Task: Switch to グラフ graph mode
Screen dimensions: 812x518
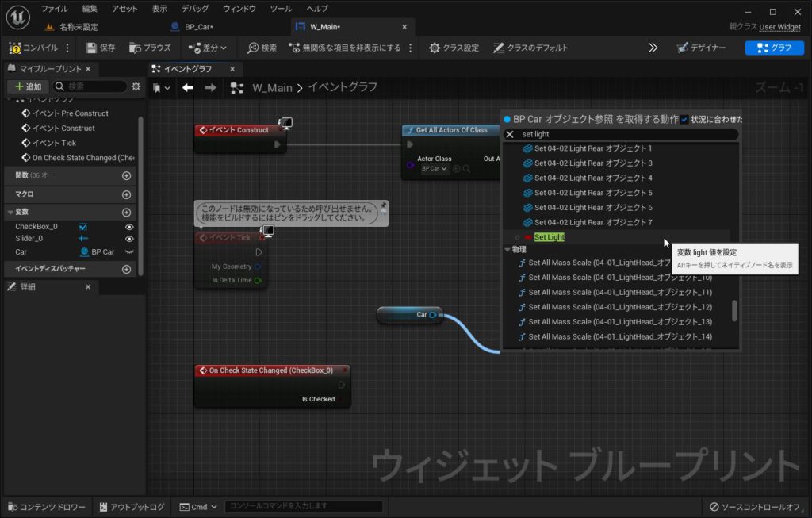Action: [x=774, y=48]
